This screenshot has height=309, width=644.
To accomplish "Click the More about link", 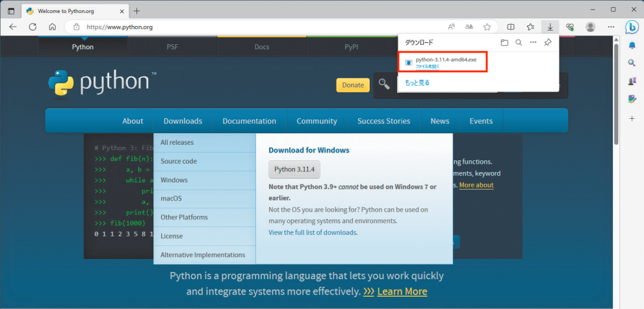I will click(x=476, y=185).
